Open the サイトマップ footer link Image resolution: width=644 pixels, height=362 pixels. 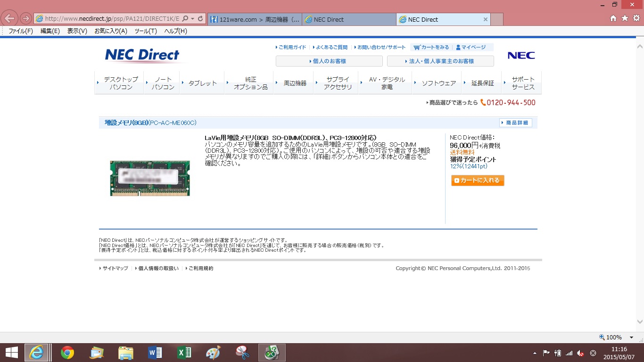(114, 268)
